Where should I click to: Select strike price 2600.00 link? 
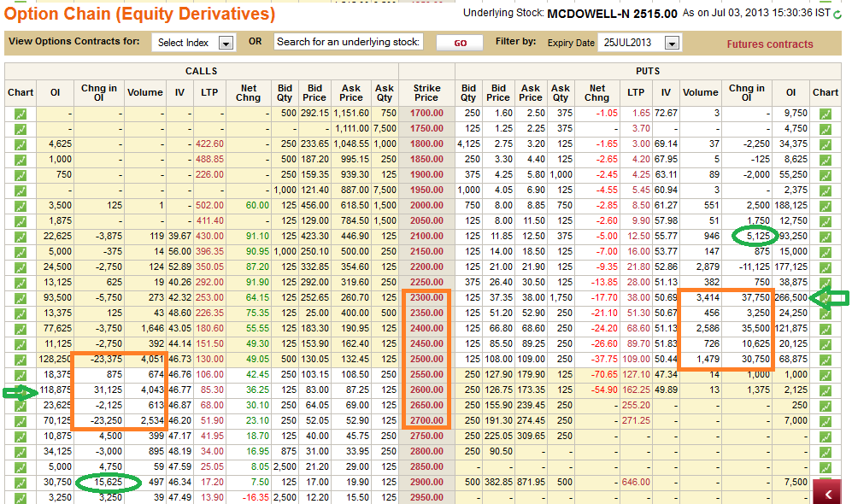(426, 390)
